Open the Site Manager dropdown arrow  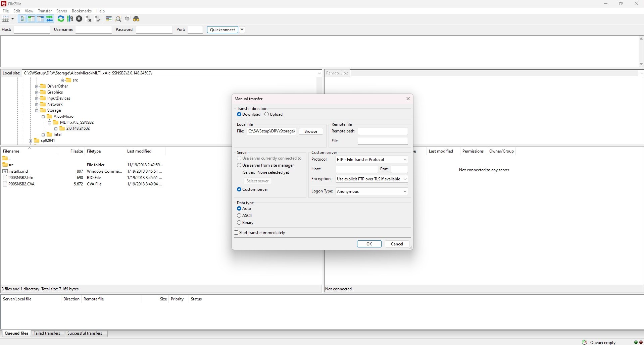(x=13, y=19)
